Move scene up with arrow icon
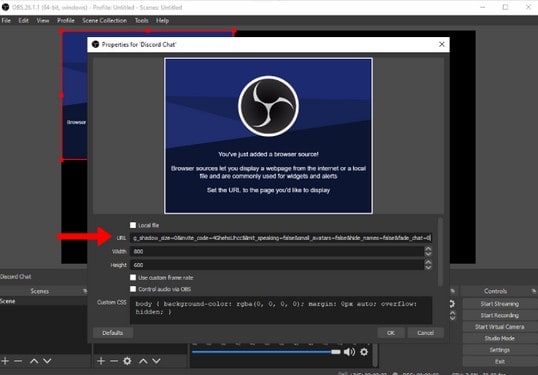 [x=34, y=361]
